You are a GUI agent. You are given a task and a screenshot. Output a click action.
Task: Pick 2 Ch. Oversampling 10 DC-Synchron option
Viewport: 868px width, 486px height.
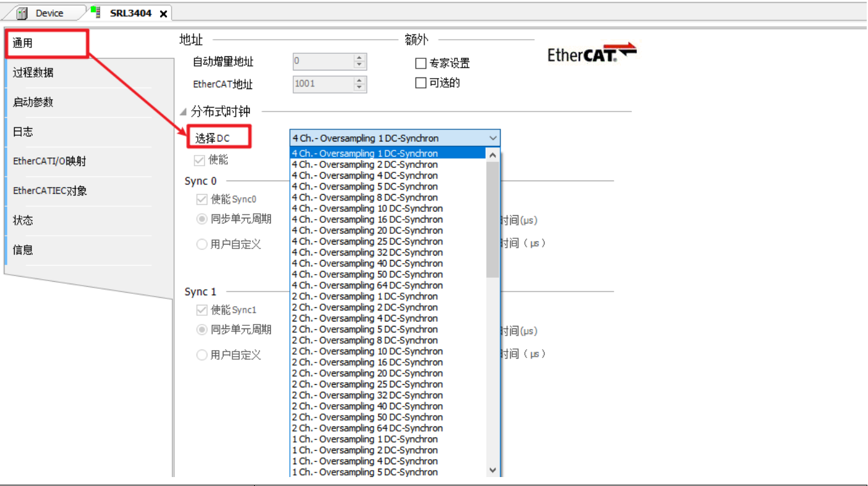(367, 352)
